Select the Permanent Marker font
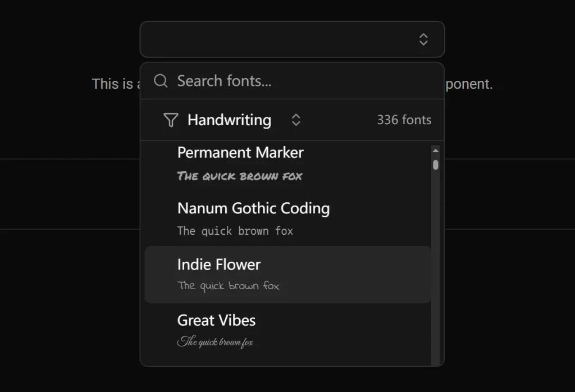The height and width of the screenshot is (392, 575). coord(240,152)
